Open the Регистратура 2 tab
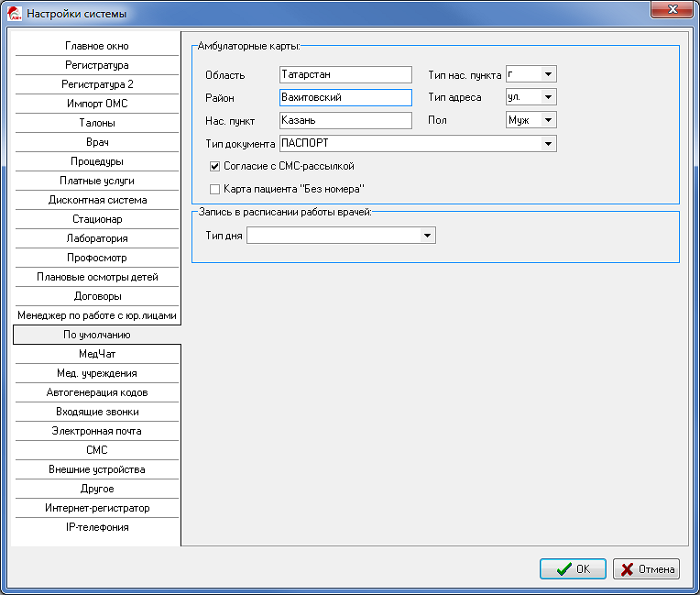 click(x=97, y=84)
